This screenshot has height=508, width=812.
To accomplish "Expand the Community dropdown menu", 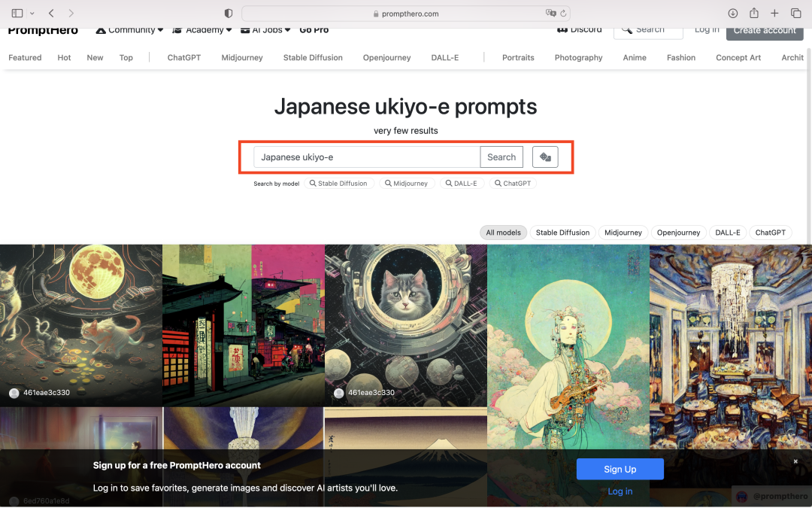I will point(129,30).
